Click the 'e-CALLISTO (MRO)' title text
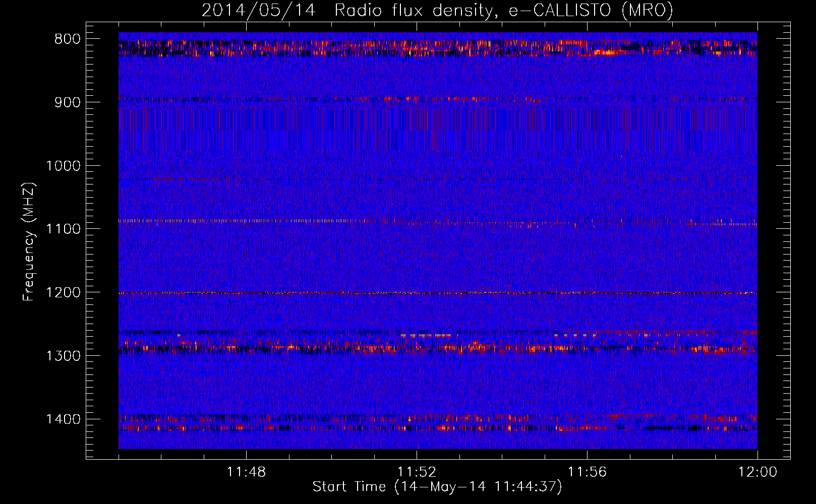Viewport: 816px width, 504px height. point(591,10)
